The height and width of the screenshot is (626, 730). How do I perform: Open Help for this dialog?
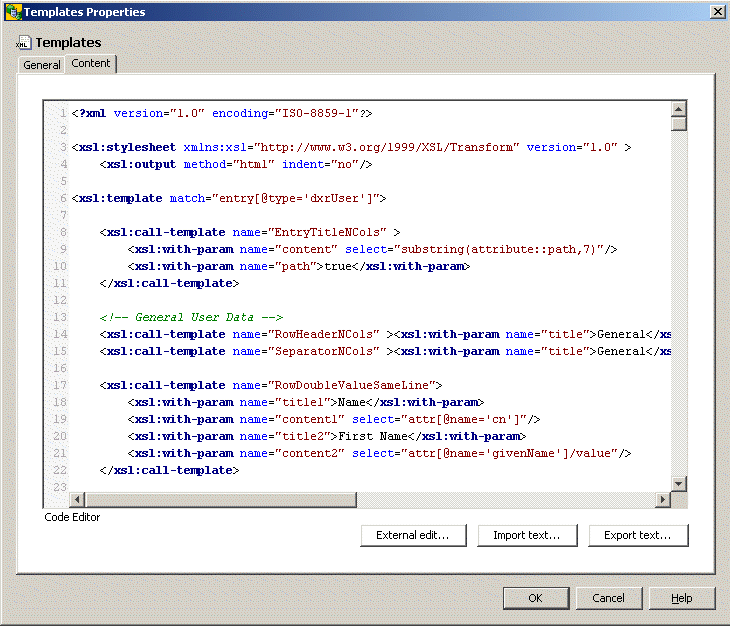click(681, 598)
